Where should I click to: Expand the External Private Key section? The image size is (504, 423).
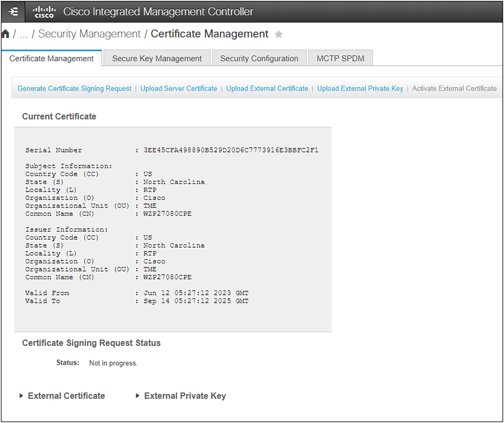click(x=181, y=396)
